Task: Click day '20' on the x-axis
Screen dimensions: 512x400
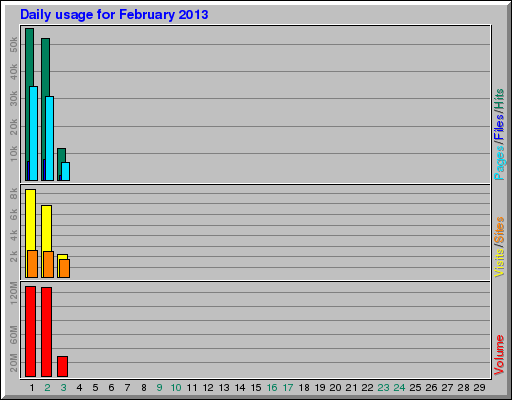Action: click(x=335, y=388)
